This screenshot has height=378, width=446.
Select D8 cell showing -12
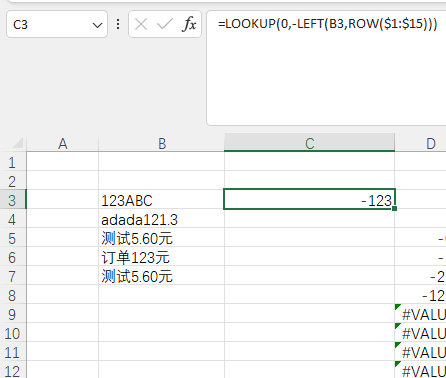click(421, 295)
